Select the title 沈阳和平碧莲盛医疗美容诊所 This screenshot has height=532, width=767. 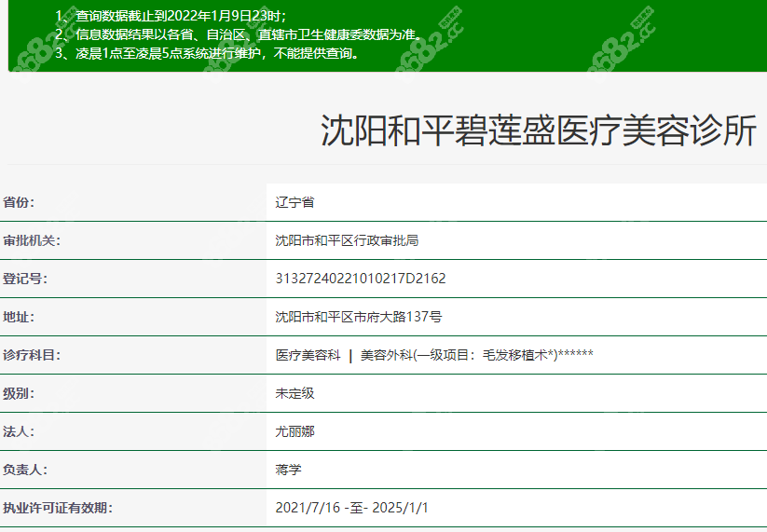[x=539, y=130]
